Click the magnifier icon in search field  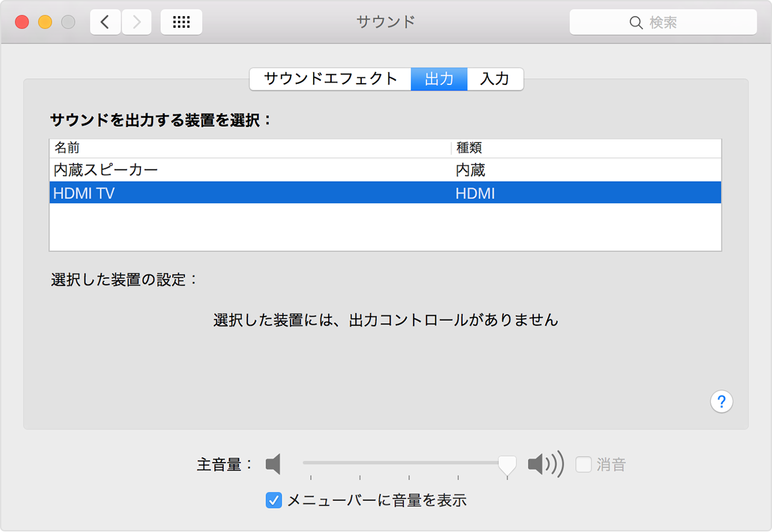click(x=636, y=22)
